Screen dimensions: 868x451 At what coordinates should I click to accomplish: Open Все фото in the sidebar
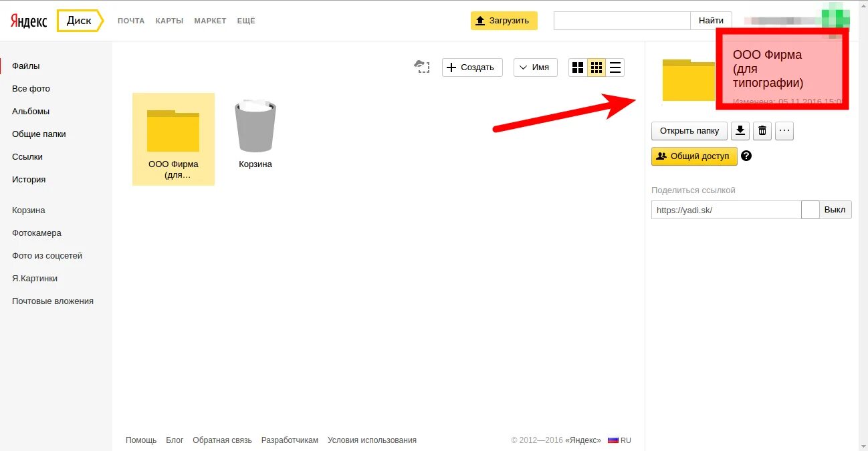(31, 89)
